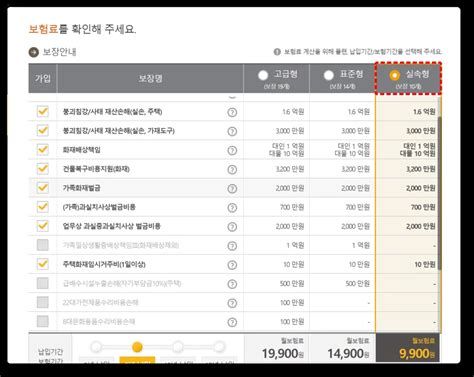Click 업무상 과실중과실치사상 벌금비용 label
The width and height of the screenshot is (474, 377).
coord(112,226)
